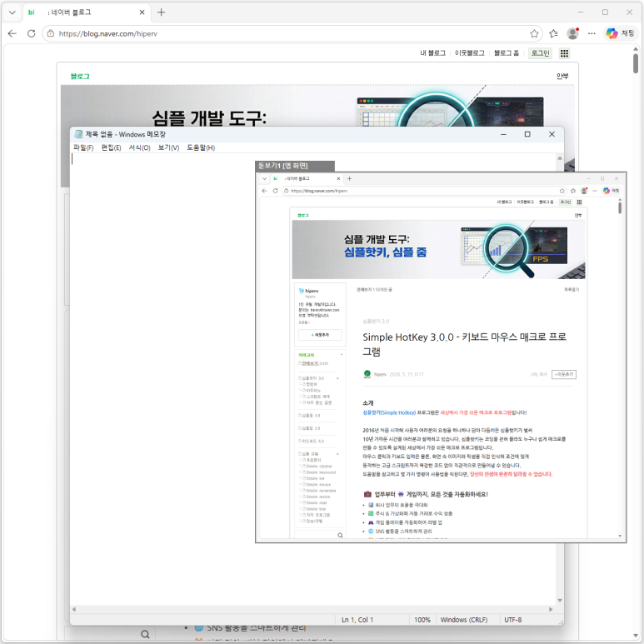
Task: Open 심플핫키(Simple Hotkey) blue link in magnifier preview
Action: point(389,412)
